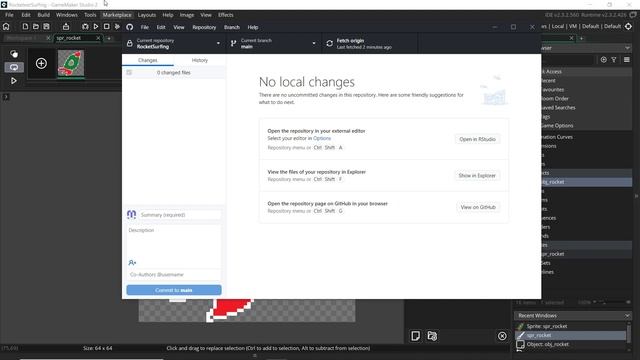Click View on GitHub button
The image size is (640, 360).
point(478,207)
